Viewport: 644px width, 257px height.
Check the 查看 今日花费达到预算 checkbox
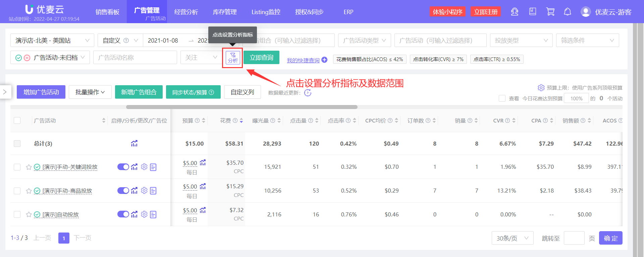(x=502, y=98)
